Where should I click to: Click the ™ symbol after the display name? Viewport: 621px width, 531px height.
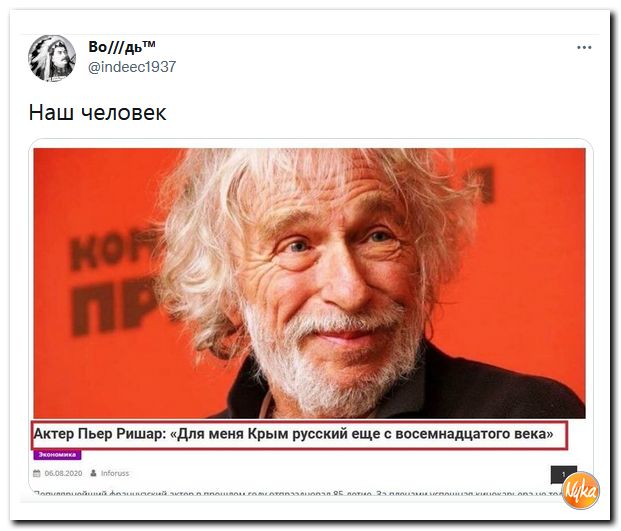tap(149, 44)
